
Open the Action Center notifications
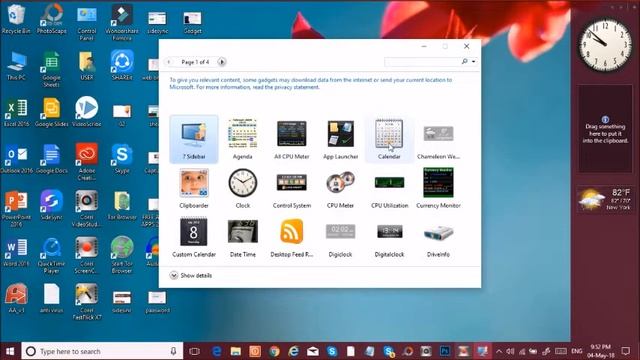tap(625, 351)
